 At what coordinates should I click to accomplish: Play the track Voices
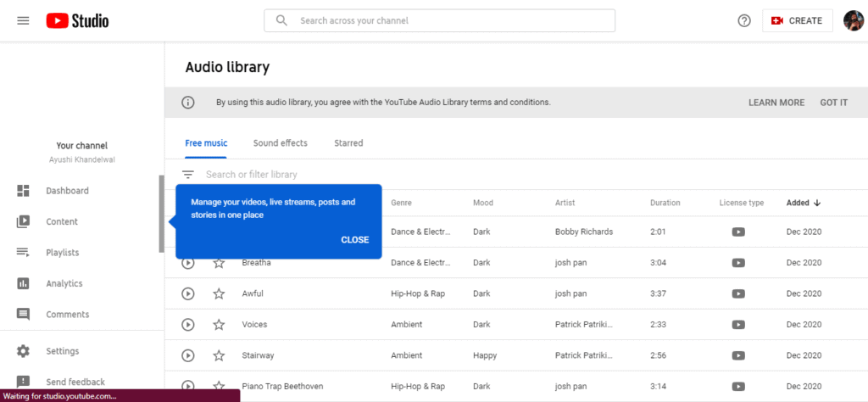[x=188, y=325]
